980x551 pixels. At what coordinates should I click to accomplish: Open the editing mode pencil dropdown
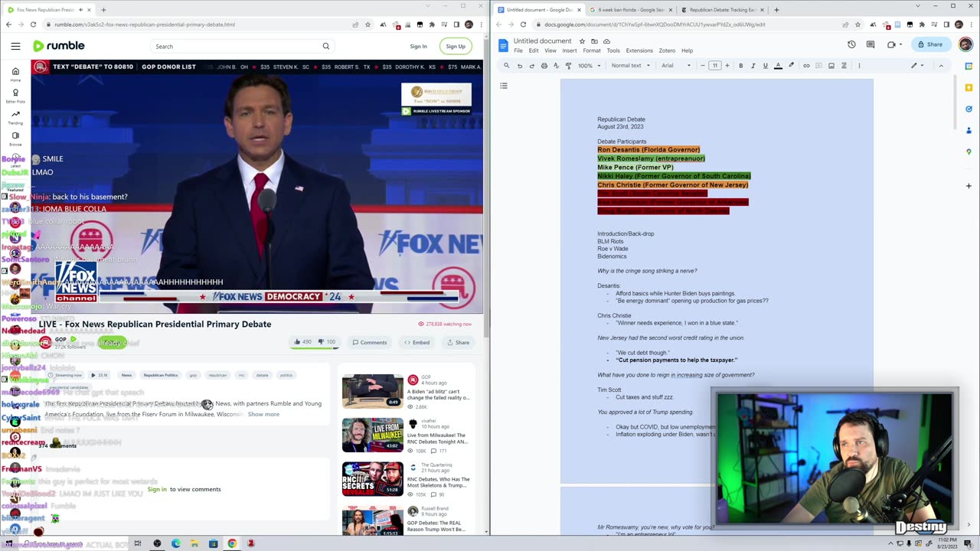[917, 66]
